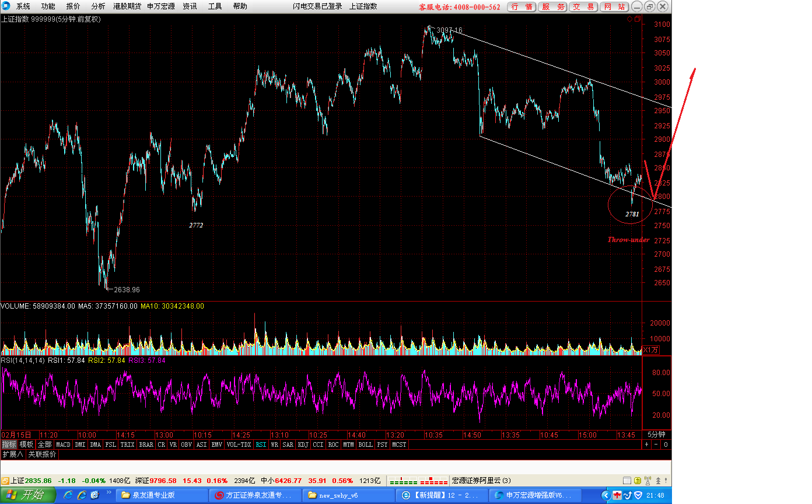Click the 交易 button
This screenshot has height=504, width=812.
click(x=583, y=6)
